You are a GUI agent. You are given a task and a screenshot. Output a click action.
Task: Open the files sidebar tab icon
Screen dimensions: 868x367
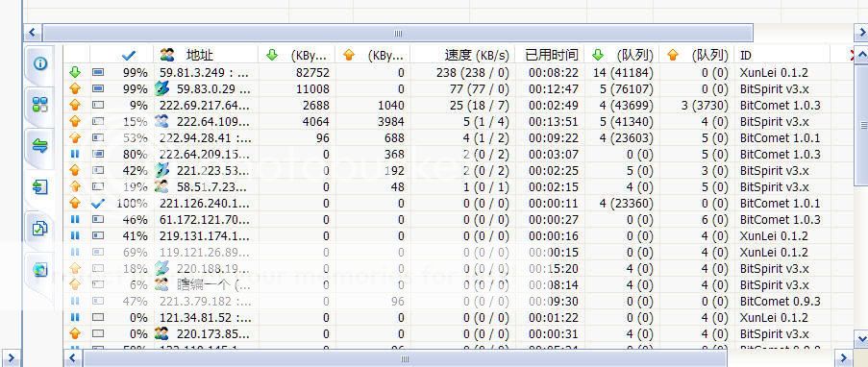tap(39, 228)
